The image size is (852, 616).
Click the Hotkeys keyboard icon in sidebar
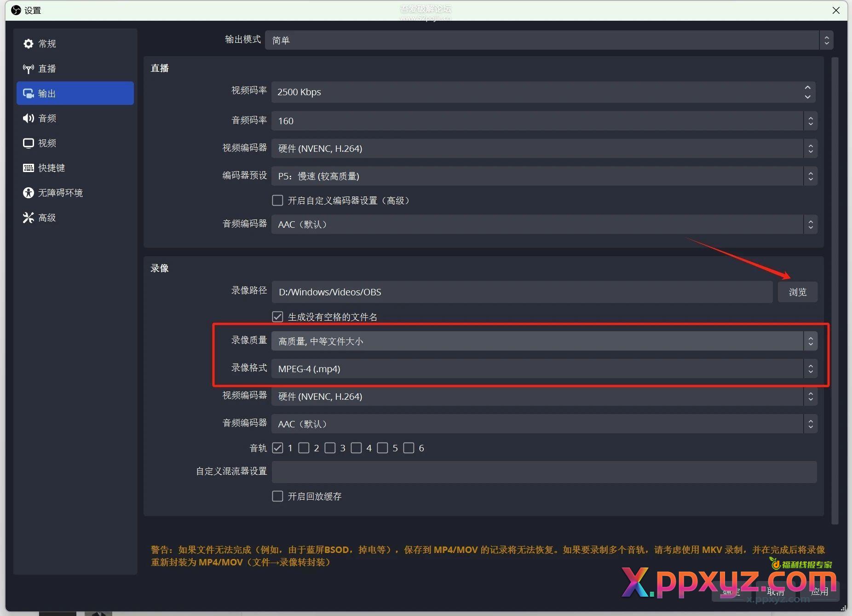click(29, 168)
